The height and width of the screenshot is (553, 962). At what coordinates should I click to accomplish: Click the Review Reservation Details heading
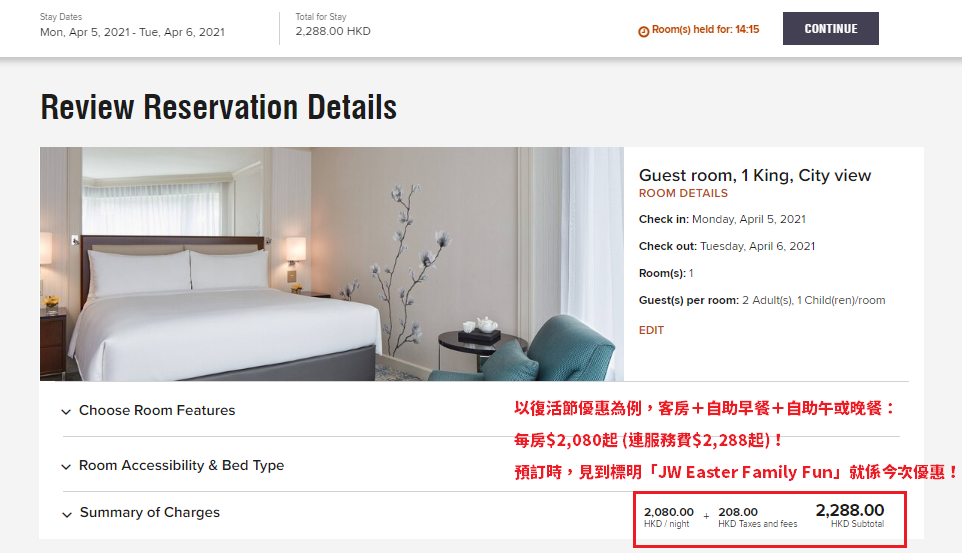coord(218,107)
